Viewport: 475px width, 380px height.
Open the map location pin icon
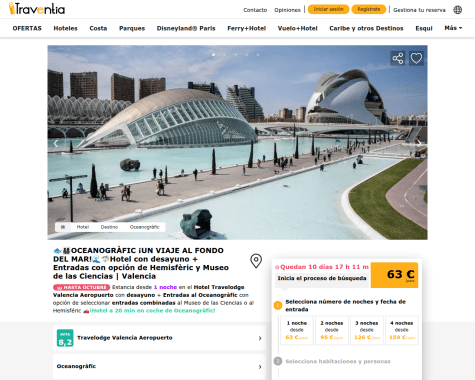(x=256, y=261)
